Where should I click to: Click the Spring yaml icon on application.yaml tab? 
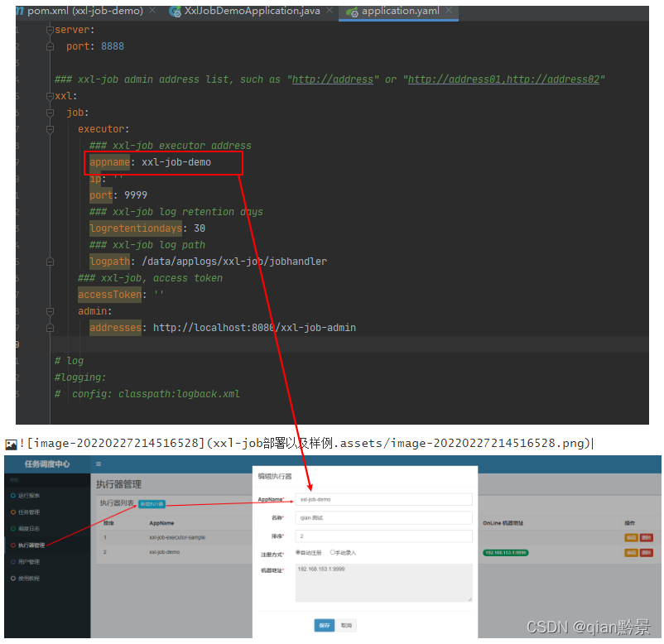tap(352, 12)
